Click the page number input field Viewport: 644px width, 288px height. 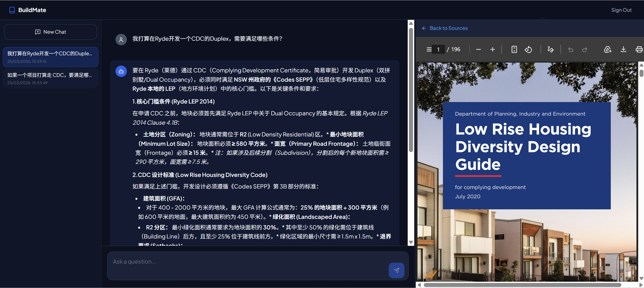pyautogui.click(x=438, y=49)
